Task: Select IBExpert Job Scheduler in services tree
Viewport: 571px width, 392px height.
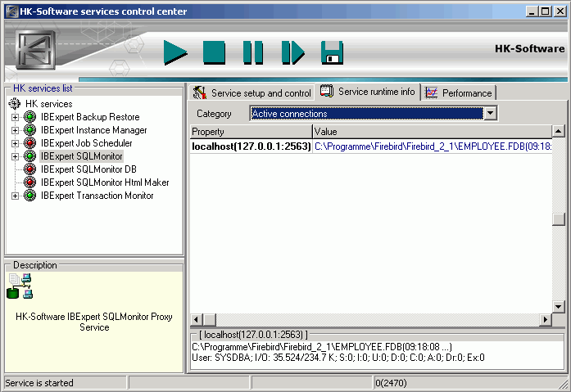Action: (x=87, y=143)
